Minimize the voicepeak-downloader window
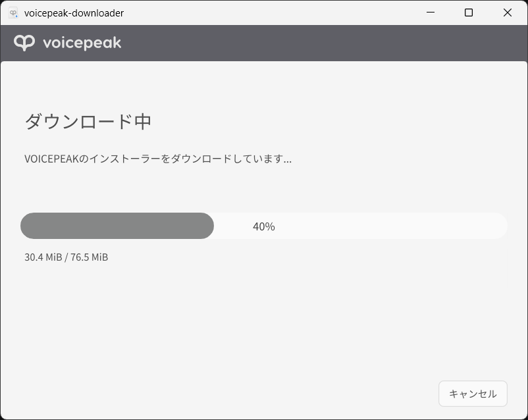 coord(431,13)
